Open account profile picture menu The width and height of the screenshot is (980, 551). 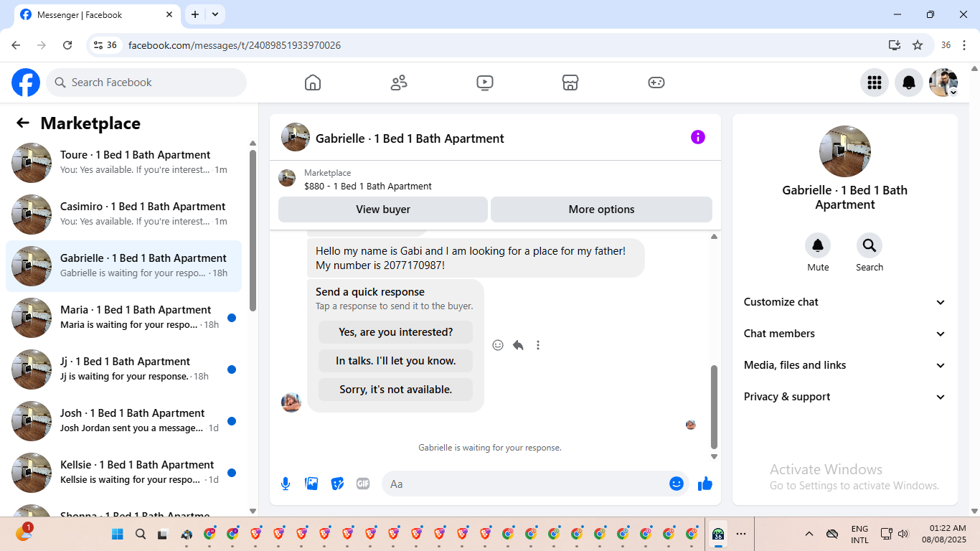point(943,83)
